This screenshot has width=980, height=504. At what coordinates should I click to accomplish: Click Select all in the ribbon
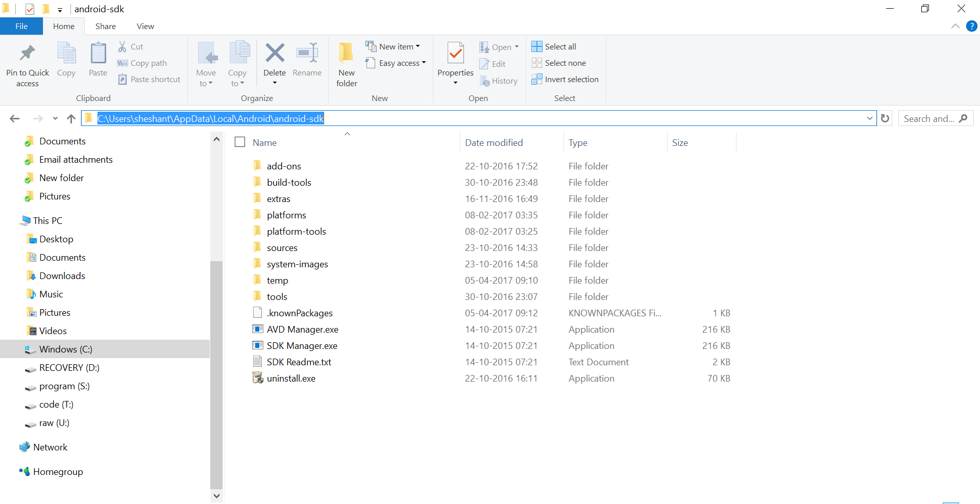click(554, 46)
